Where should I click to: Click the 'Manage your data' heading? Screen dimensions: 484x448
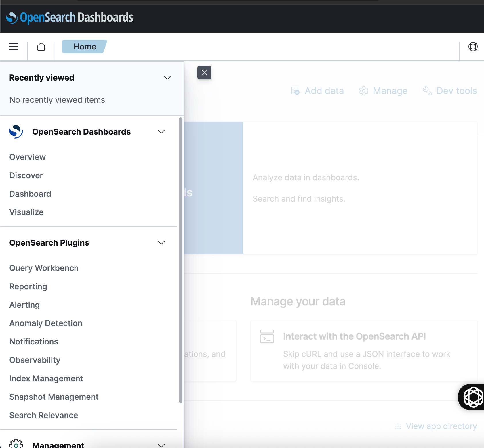click(298, 301)
